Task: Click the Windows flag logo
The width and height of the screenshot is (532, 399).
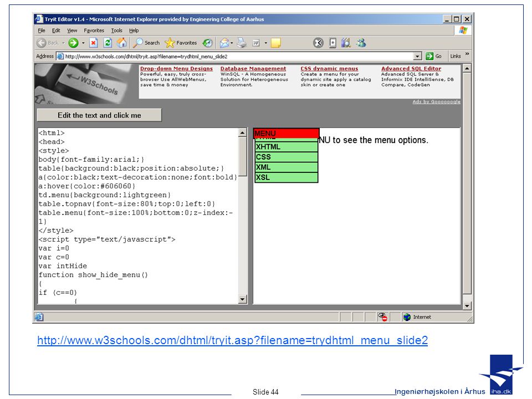Action: 463,30
